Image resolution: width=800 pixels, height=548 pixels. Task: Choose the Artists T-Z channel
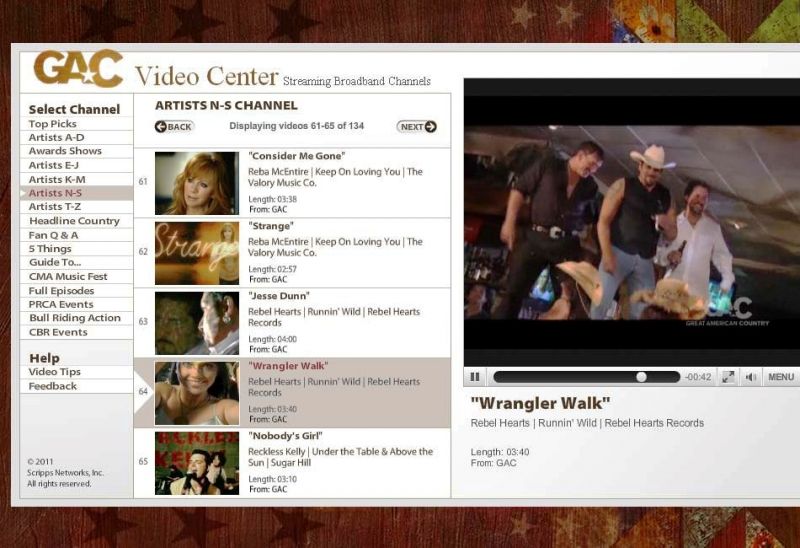pos(55,206)
